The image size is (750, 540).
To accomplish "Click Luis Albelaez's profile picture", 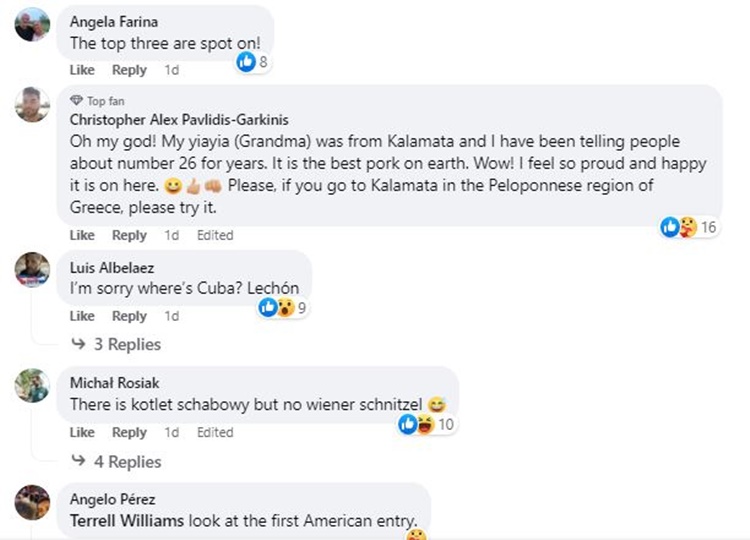I will point(32,268).
